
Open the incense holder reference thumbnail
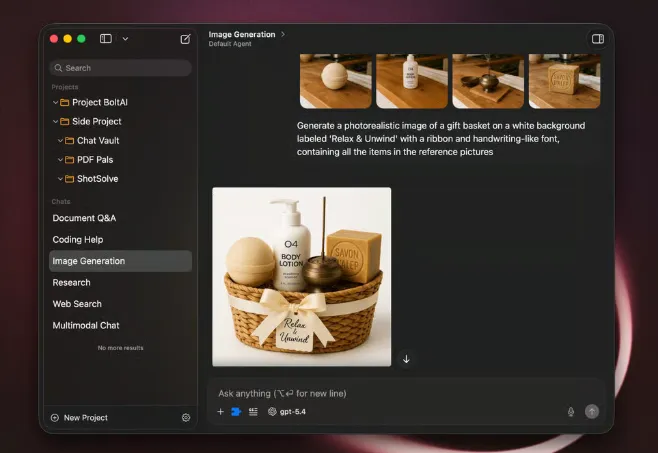pos(488,81)
